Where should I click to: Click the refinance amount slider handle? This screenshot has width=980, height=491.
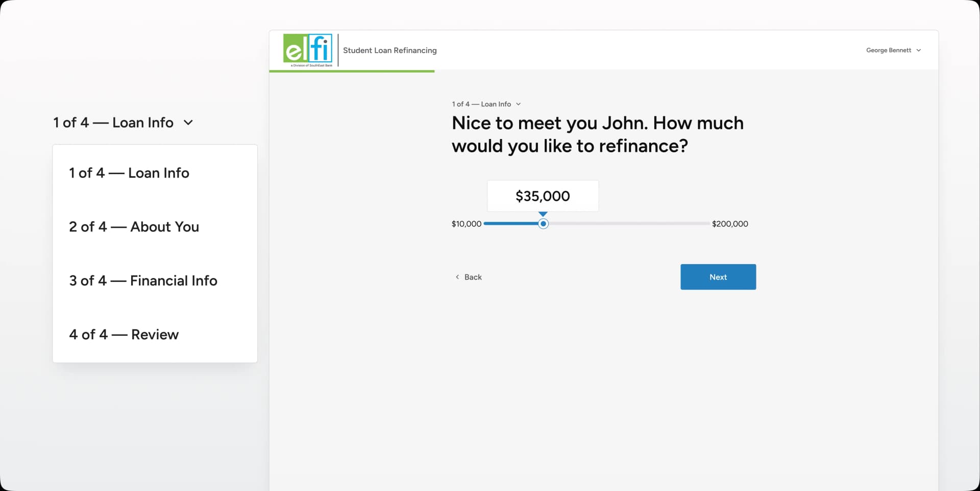[543, 224]
